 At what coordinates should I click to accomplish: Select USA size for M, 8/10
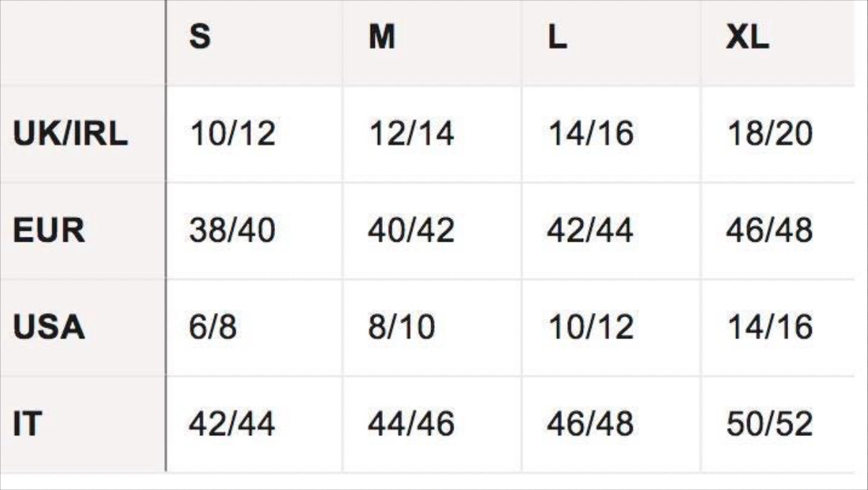(402, 327)
